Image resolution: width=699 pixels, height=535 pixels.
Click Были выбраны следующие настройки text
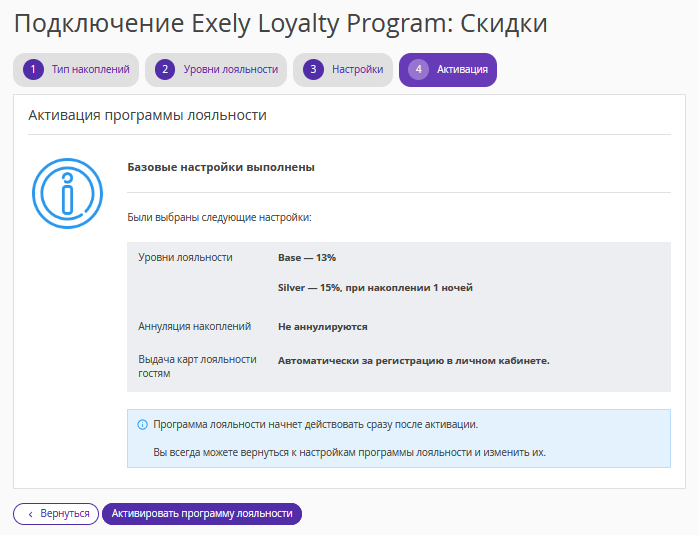(x=219, y=217)
